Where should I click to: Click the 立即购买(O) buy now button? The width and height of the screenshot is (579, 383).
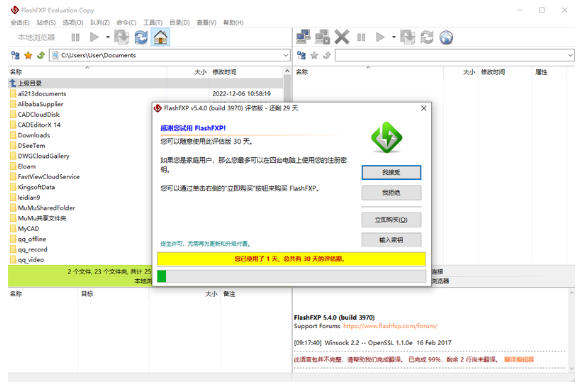click(x=391, y=220)
